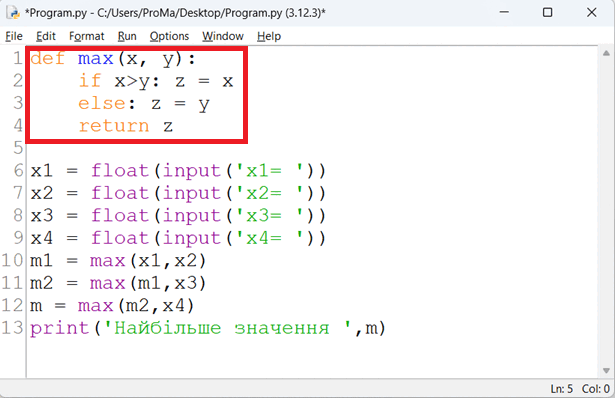Click the 'else' keyword on line 3
Screen dimensions: 615x398
click(x=102, y=104)
